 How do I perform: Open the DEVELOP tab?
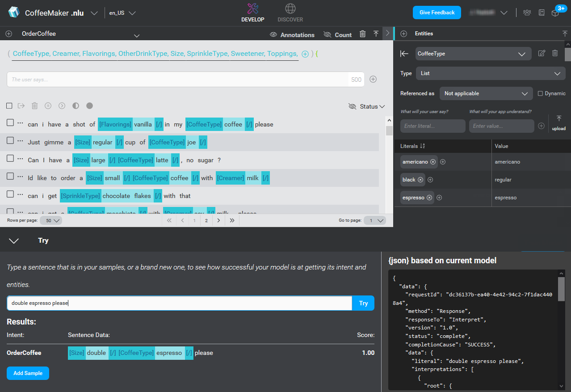252,13
